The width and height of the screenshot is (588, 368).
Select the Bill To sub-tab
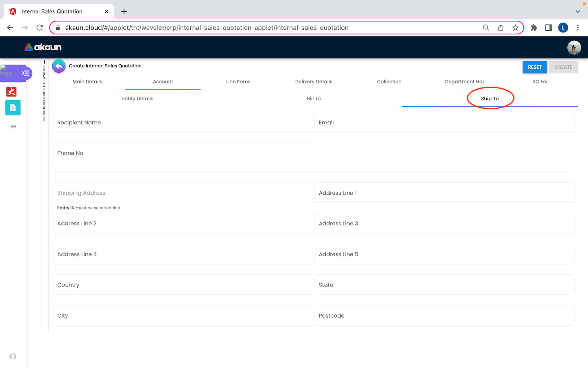point(314,99)
